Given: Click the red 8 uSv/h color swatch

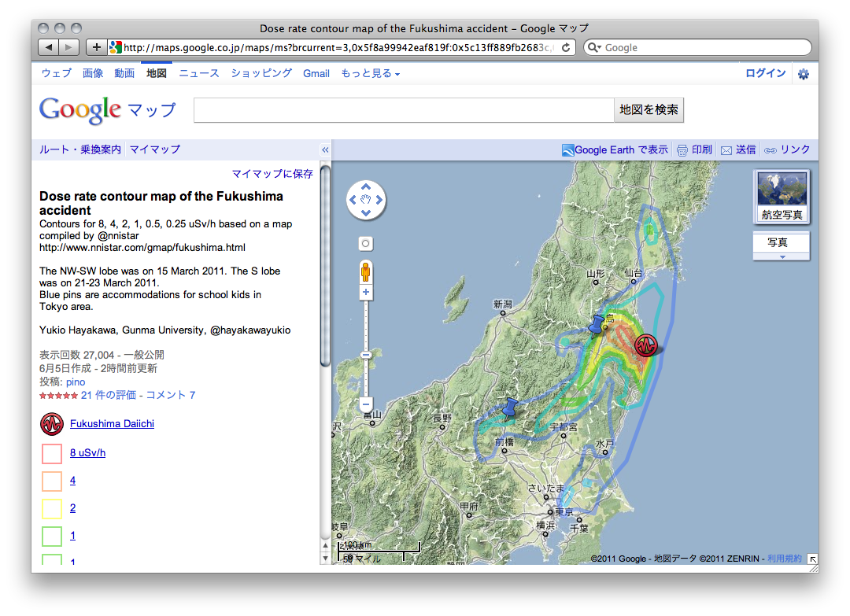Looking at the screenshot, I should (51, 453).
